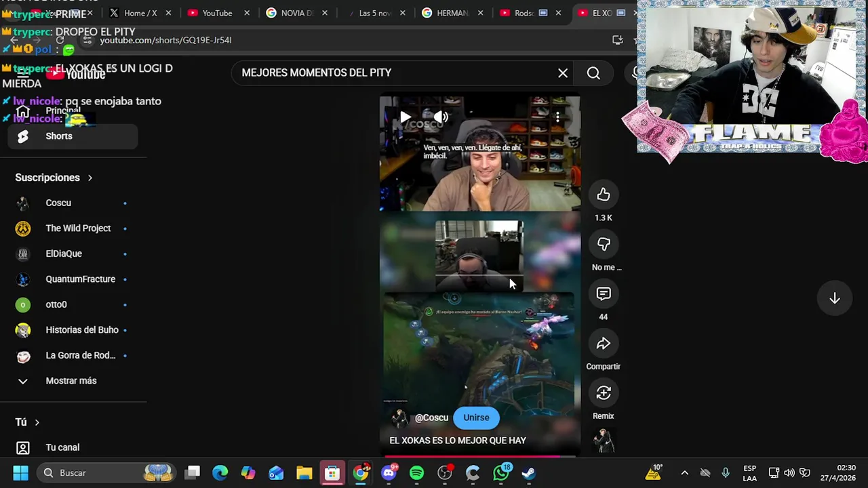Open Spotify from the taskbar
Screen dimensions: 868x488
pos(416,473)
